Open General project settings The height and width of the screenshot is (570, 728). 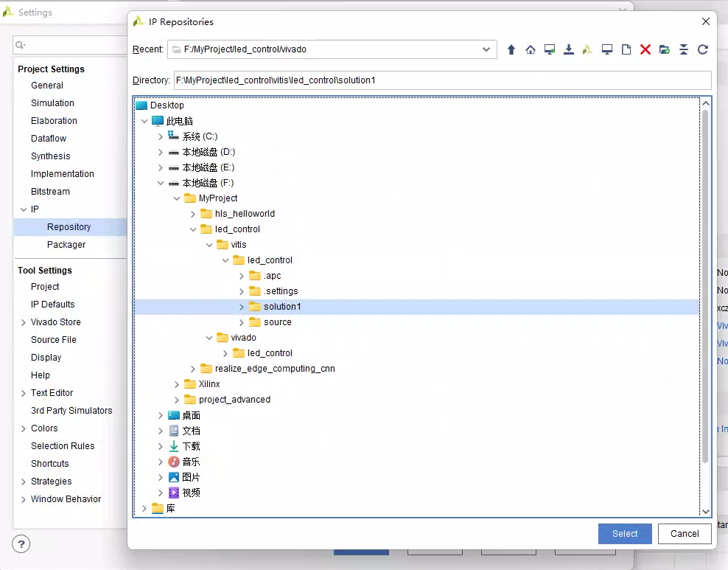coord(47,86)
